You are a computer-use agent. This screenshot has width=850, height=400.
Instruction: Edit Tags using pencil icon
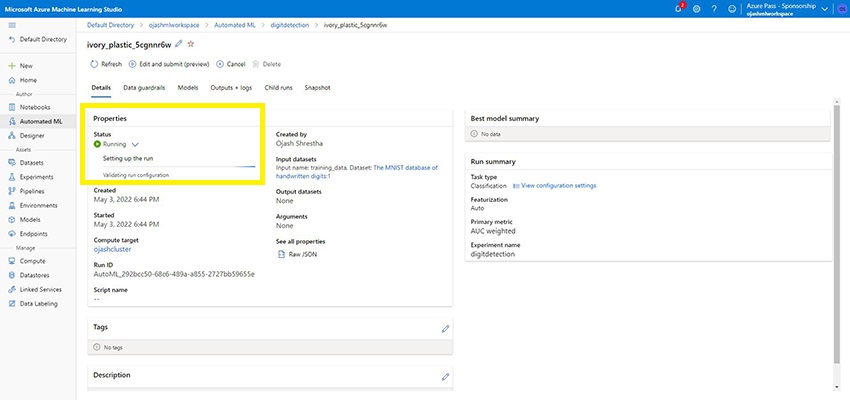point(445,328)
